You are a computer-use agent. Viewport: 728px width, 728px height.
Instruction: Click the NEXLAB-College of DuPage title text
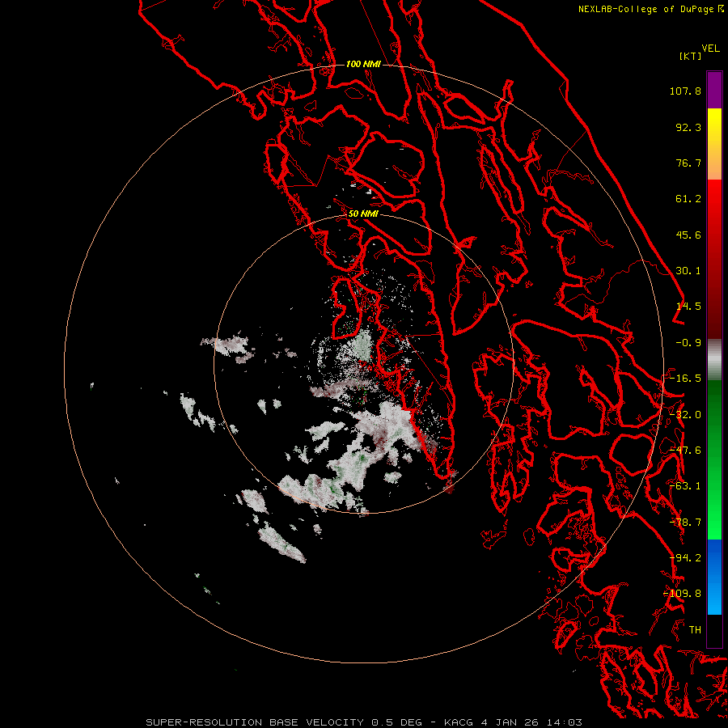pyautogui.click(x=645, y=9)
